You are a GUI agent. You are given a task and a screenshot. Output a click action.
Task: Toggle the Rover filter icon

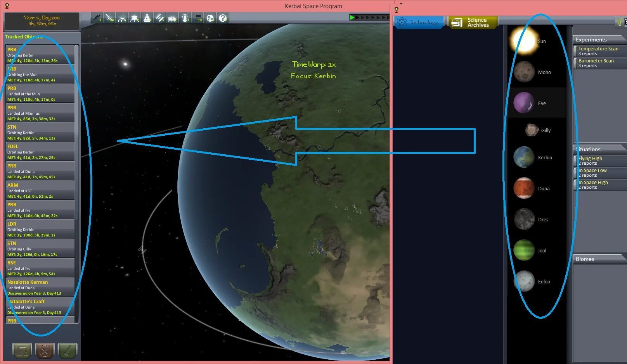(x=122, y=18)
